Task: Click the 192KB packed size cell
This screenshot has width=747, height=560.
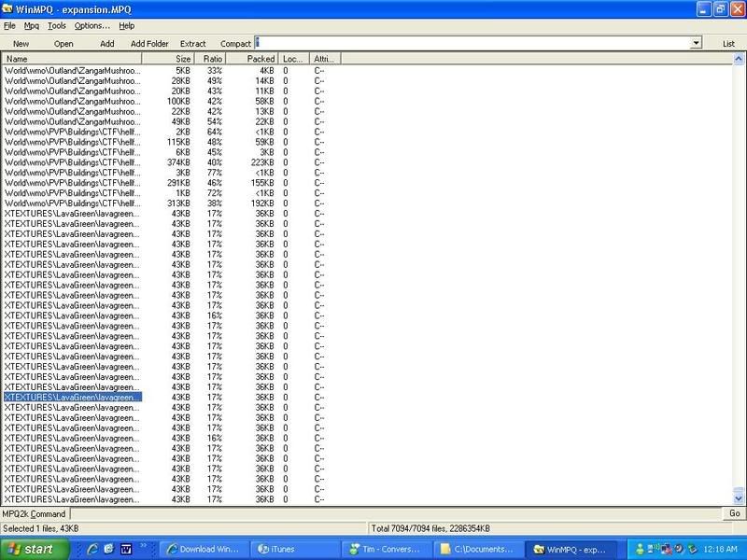Action: [x=262, y=203]
